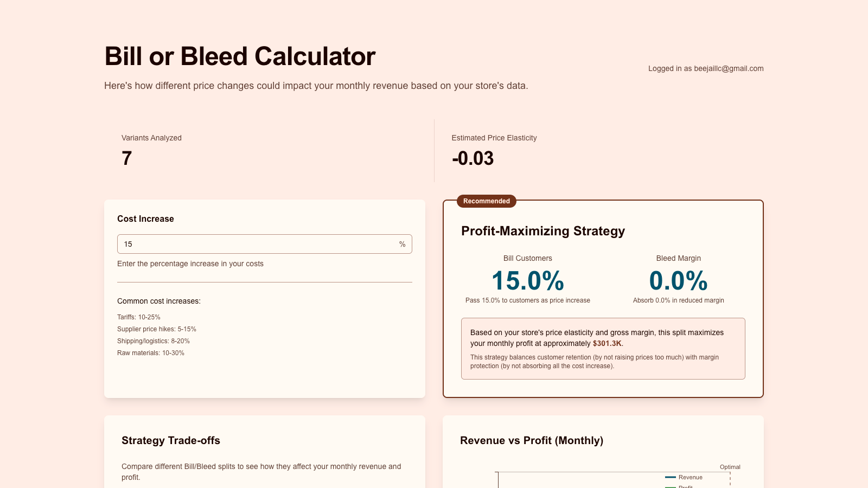
Task: Click the Bill or Bleed Calculator title
Action: (240, 56)
